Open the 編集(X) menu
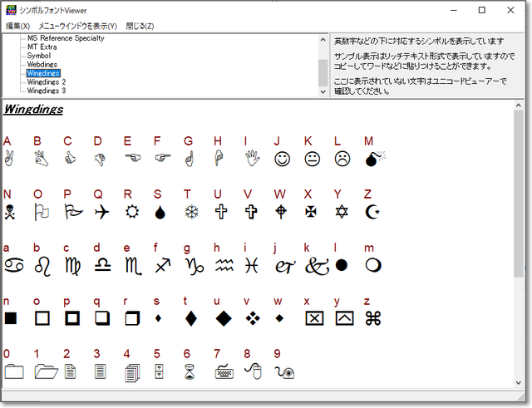This screenshot has width=532, height=408. coord(17,27)
